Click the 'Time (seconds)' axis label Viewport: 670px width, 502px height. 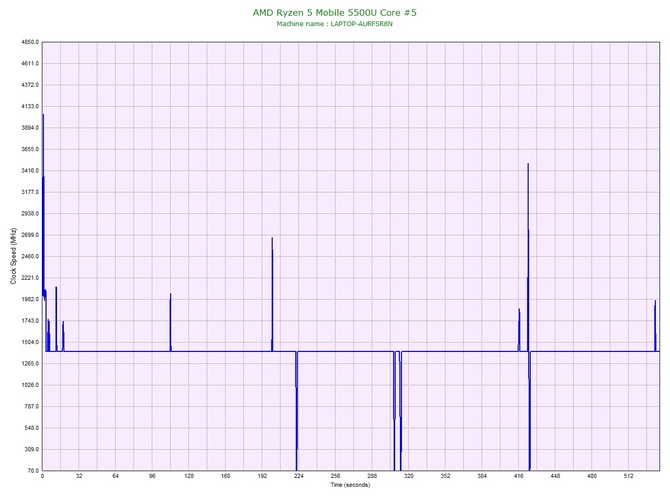(x=350, y=484)
